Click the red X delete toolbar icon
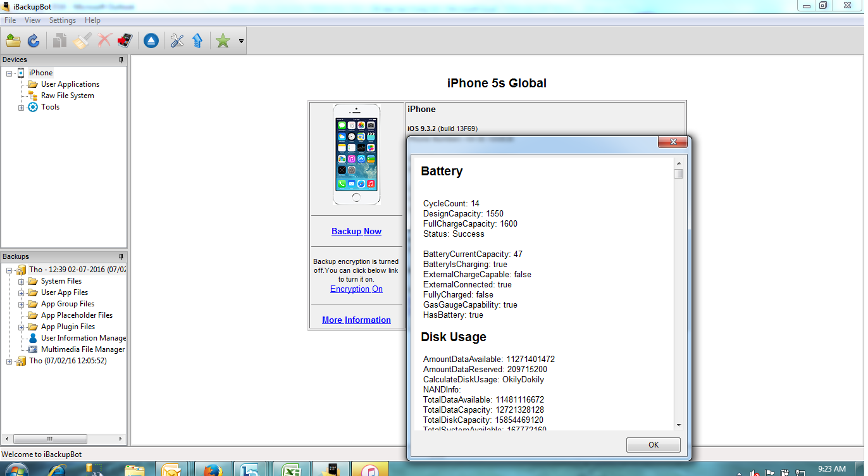868x476 pixels. point(104,41)
